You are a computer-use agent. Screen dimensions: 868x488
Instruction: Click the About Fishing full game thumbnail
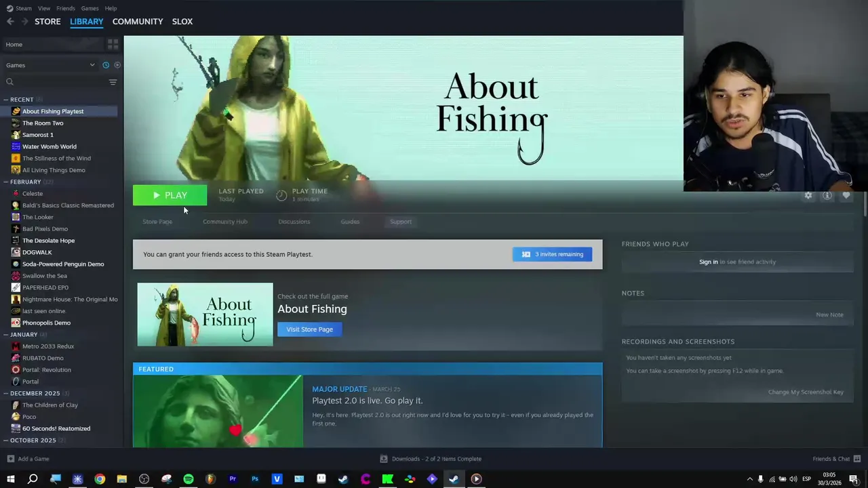click(x=205, y=314)
